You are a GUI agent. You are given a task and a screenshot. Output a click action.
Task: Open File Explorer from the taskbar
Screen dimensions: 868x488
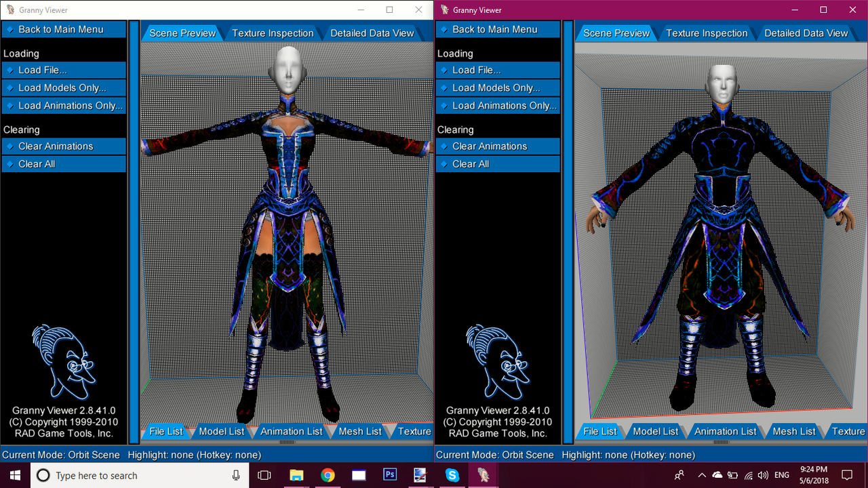pyautogui.click(x=296, y=476)
